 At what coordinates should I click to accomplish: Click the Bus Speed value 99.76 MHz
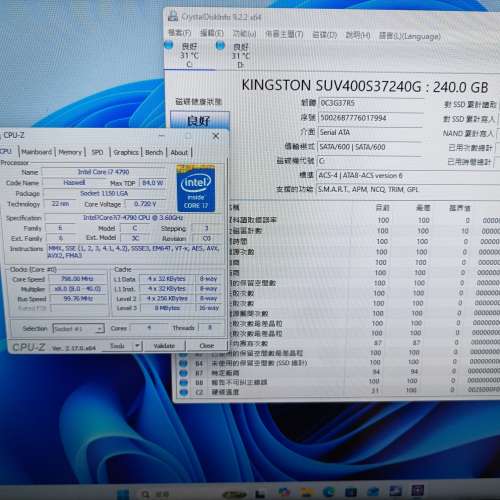tap(78, 299)
